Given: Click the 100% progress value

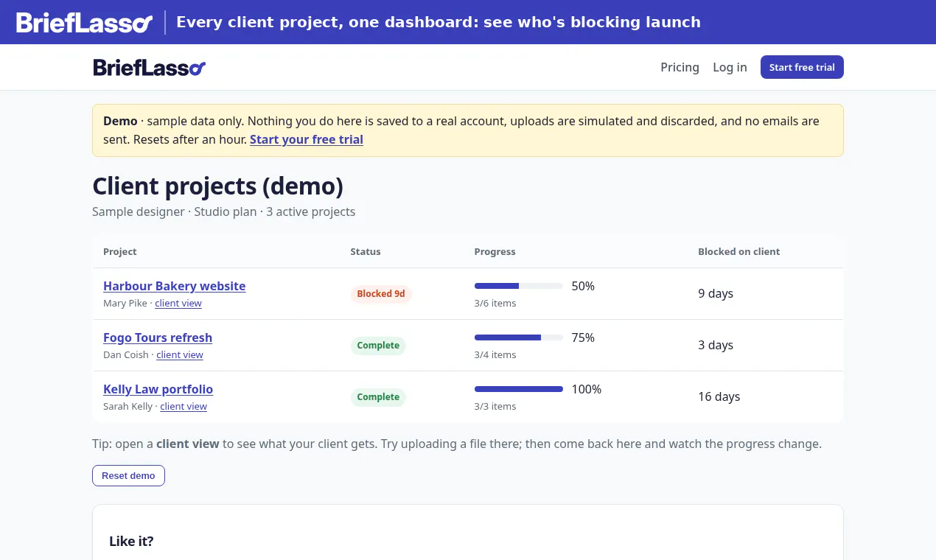Looking at the screenshot, I should 587,389.
